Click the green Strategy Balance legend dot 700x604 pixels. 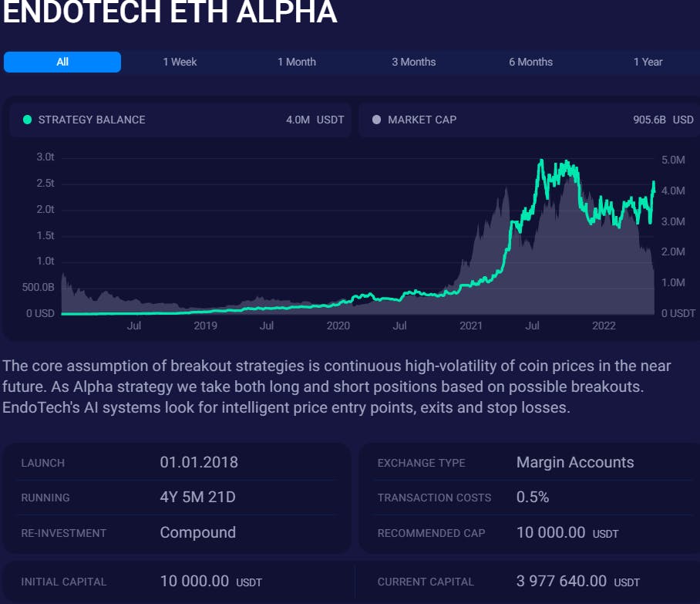(x=28, y=120)
